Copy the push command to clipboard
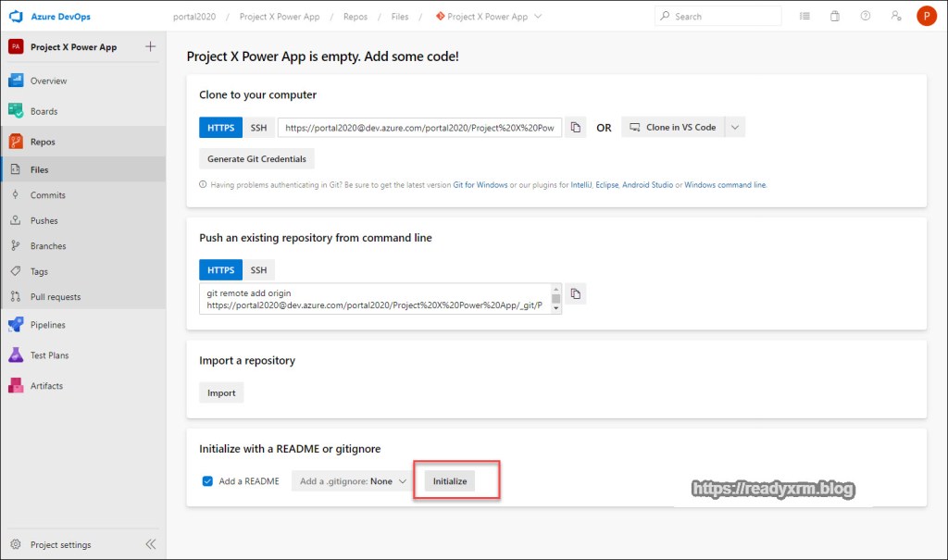Image resolution: width=948 pixels, height=560 pixels. point(575,293)
